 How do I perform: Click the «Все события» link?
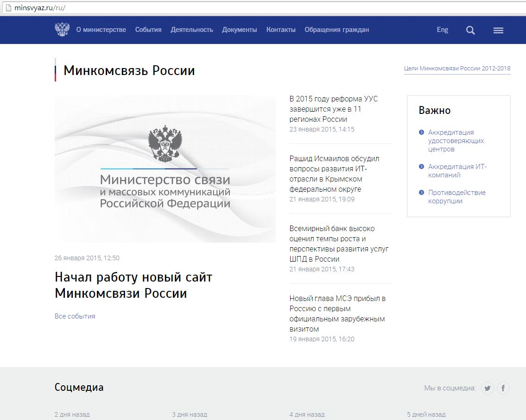(x=75, y=316)
